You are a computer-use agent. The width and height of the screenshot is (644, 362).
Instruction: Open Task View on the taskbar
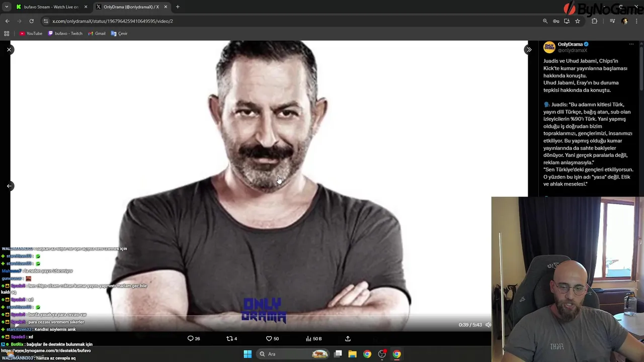(x=338, y=354)
